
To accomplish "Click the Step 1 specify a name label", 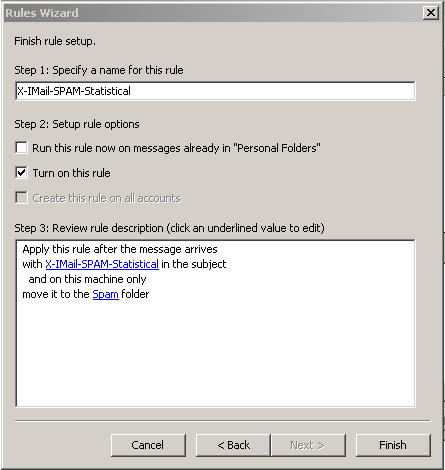I will (99, 70).
